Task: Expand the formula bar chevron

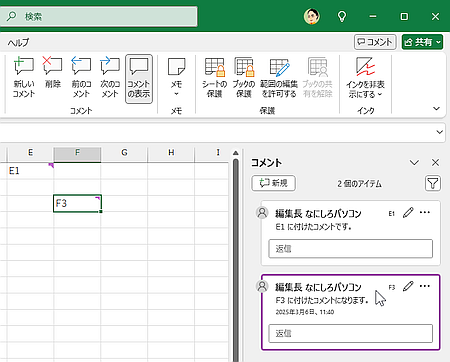Action: (x=440, y=132)
